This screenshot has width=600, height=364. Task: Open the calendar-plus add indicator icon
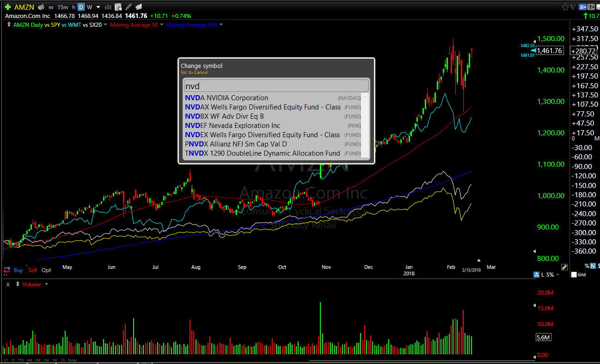coord(118,7)
